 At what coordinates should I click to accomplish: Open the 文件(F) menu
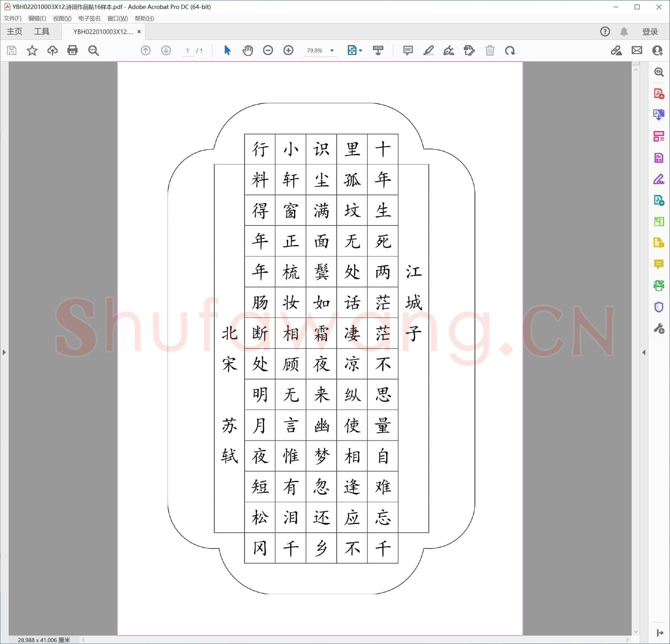tap(13, 18)
